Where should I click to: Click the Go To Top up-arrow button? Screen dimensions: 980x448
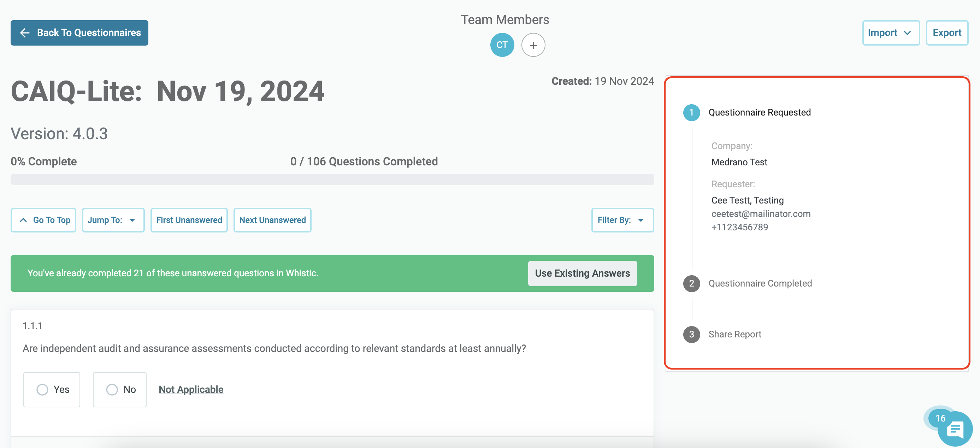point(43,220)
